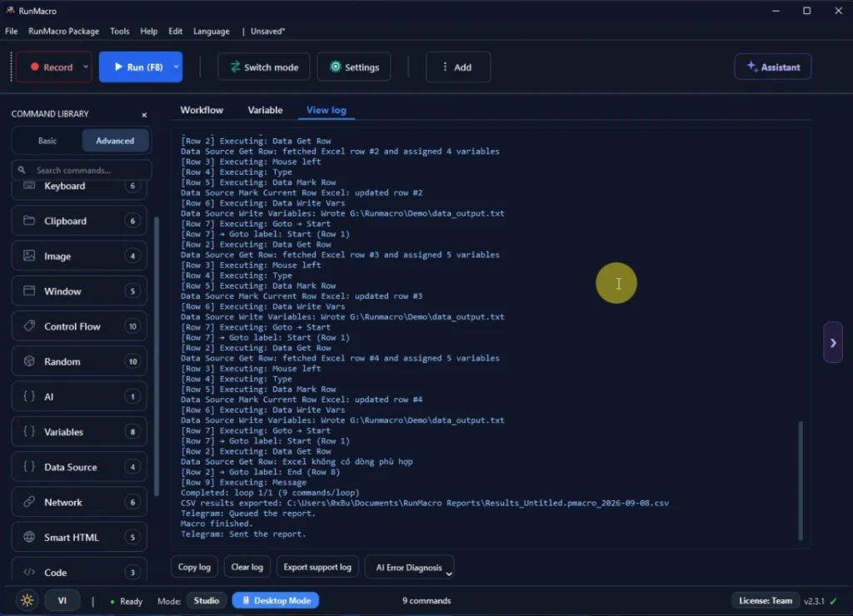Image resolution: width=853 pixels, height=616 pixels.
Task: Click the Add button
Action: pos(458,67)
